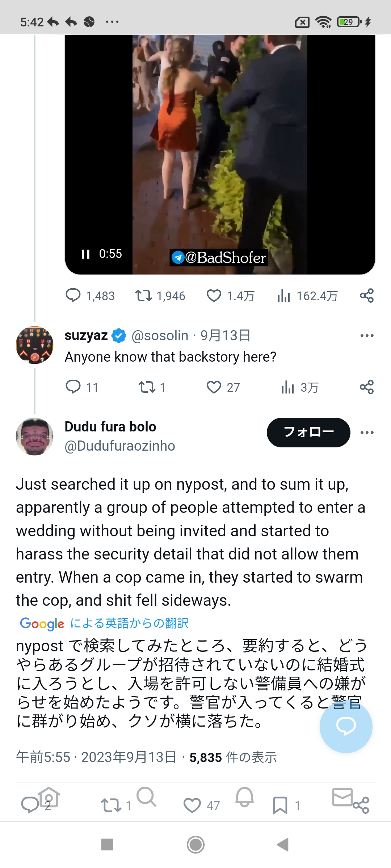Viewport: 391px width, 868px height.
Task: View analytics showing 162.4万 views
Action: pos(284,296)
